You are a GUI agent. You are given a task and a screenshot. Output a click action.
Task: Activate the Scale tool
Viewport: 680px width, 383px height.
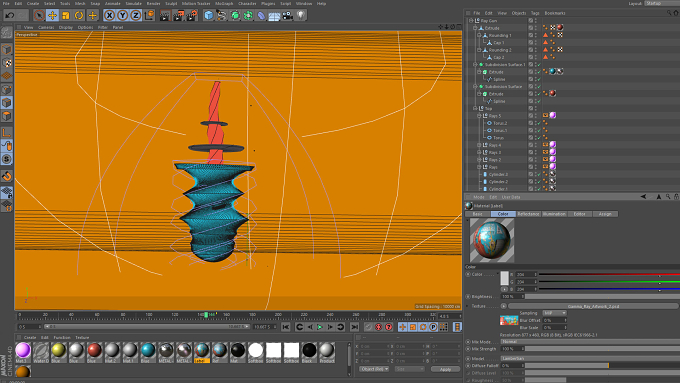tap(65, 16)
